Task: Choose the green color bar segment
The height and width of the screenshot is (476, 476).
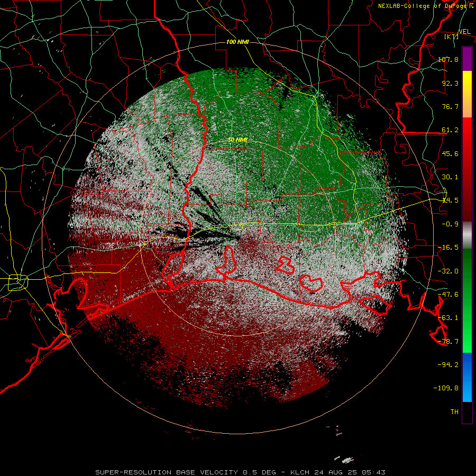Action: [x=467, y=300]
